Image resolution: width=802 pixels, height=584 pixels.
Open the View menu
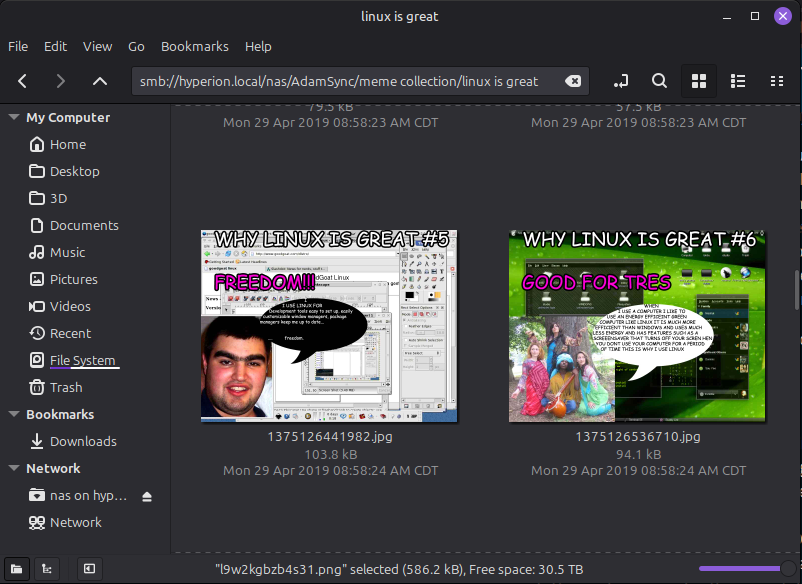(x=97, y=46)
